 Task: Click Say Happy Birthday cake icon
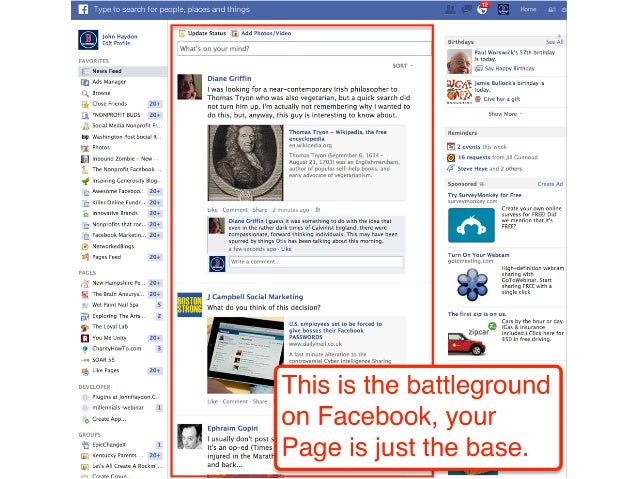point(479,68)
